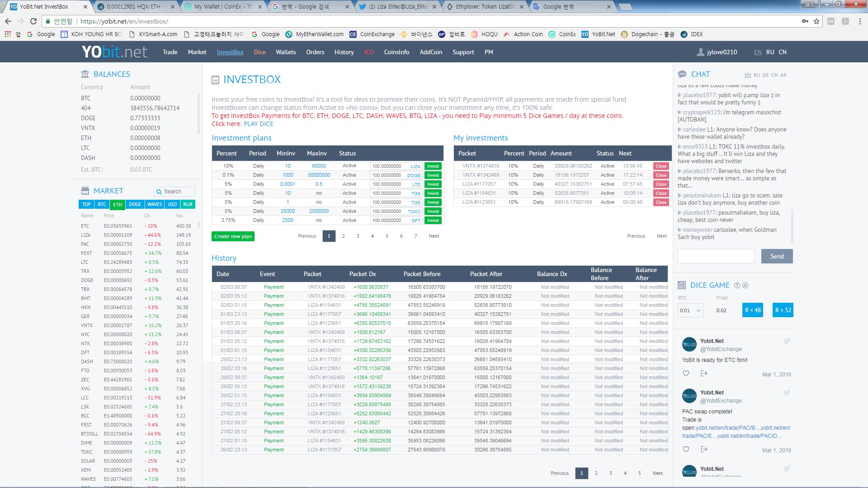The width and height of the screenshot is (868, 488).
Task: Open the BTC bet amount dropdown
Action: [690, 310]
